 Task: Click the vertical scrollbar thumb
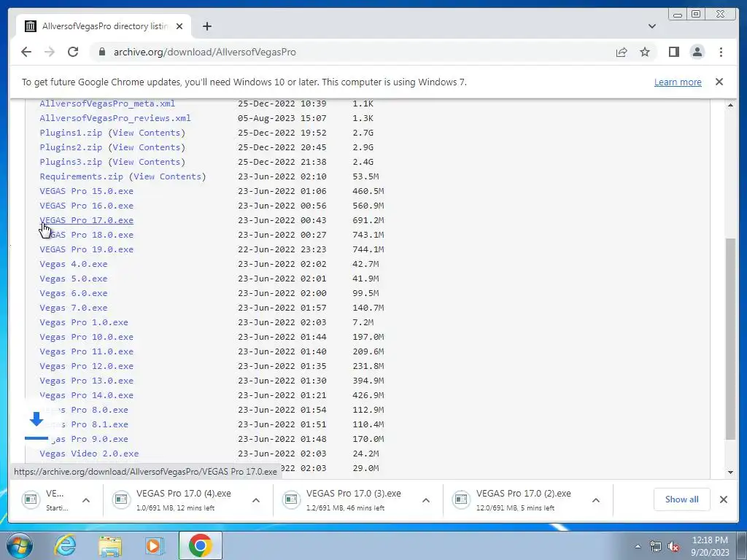730,339
